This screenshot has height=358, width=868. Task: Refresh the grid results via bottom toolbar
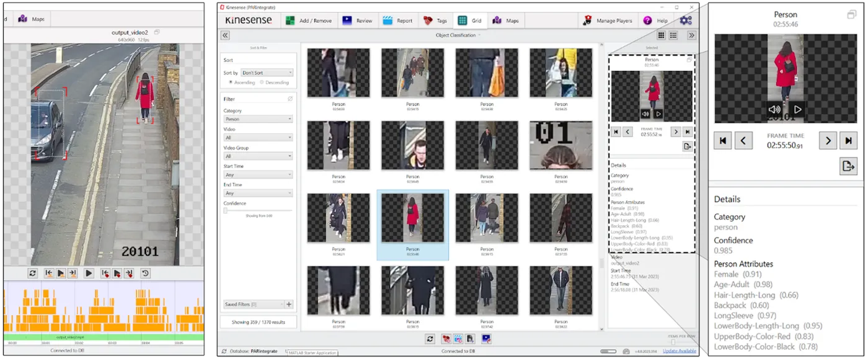tap(430, 339)
